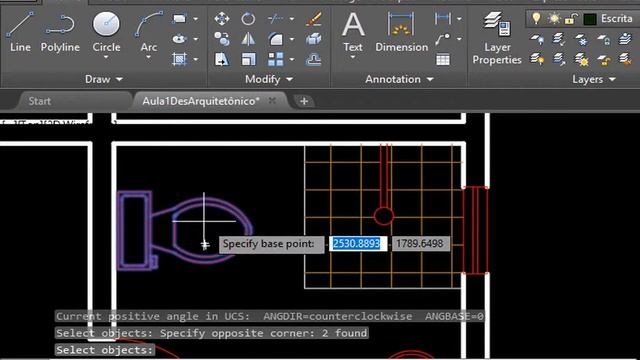Open the Hatch tool dropdown arrow
Screen dimensions: 640x360
point(196,60)
